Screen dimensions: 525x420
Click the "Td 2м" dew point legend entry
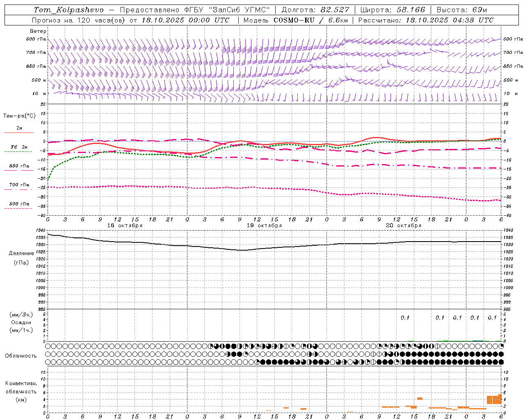click(19, 147)
